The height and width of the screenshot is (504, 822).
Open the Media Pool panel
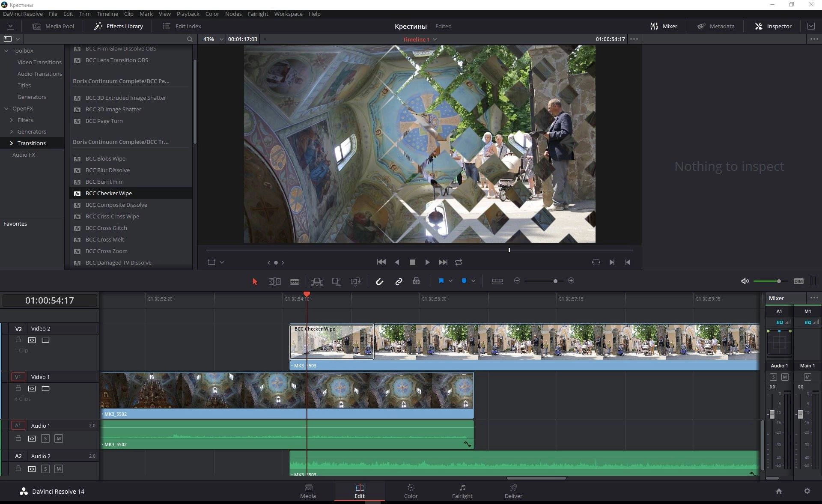point(54,26)
